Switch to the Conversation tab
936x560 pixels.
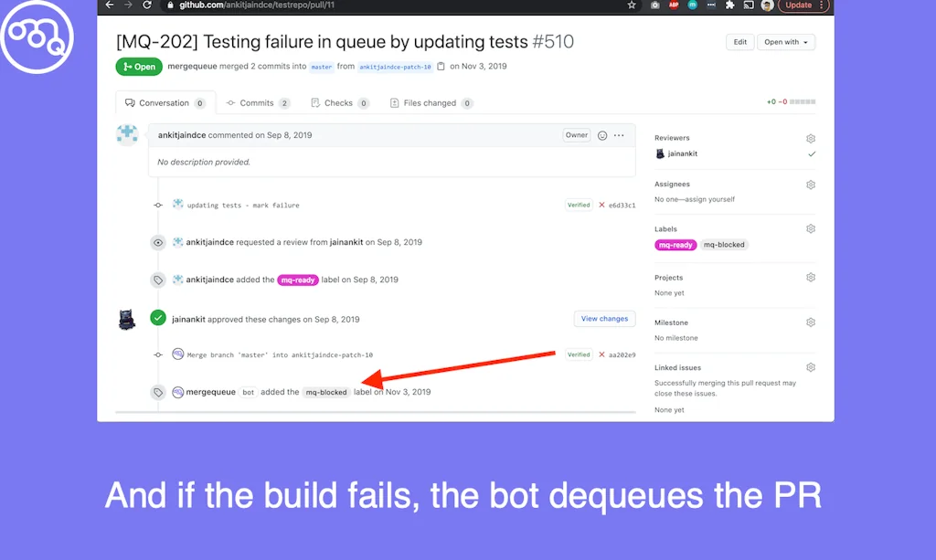coord(165,103)
